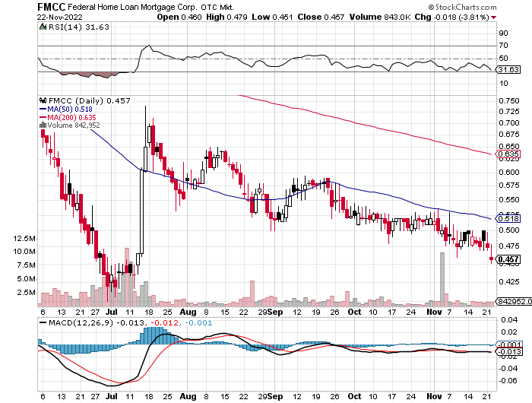Click the Chg -0.018 (-3.81%) value

pos(452,17)
